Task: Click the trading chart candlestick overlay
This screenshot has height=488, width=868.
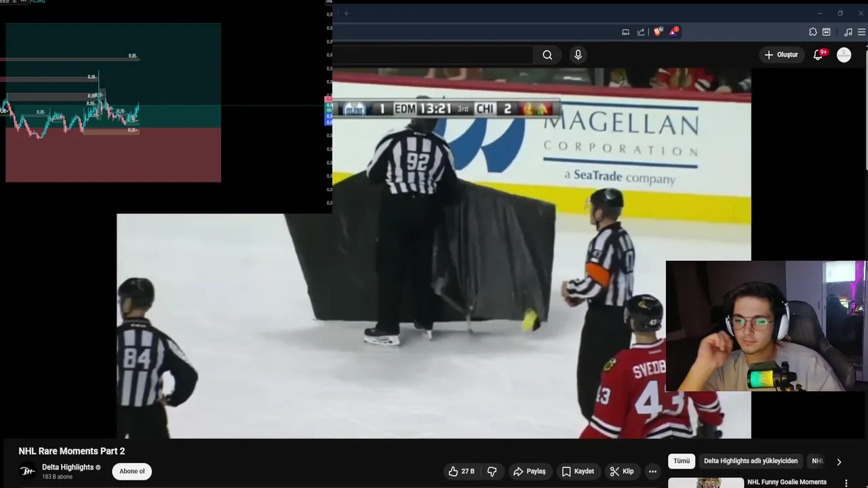Action: point(113,102)
